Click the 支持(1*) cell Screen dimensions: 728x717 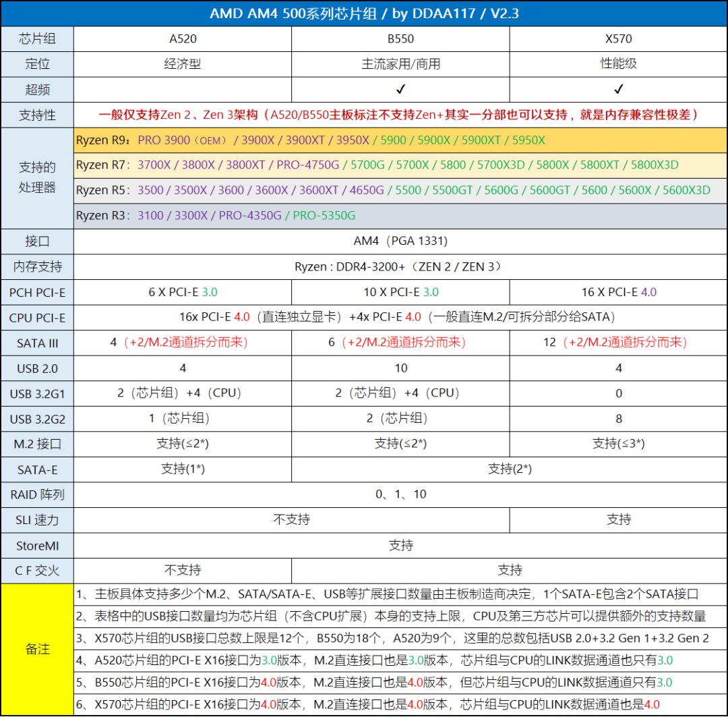[183, 469]
